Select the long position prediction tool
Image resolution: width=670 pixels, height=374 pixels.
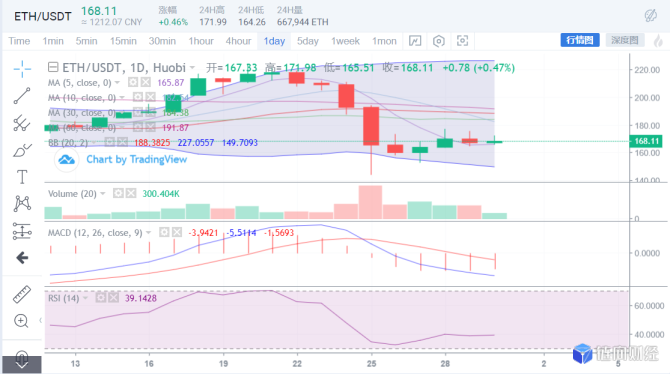[22, 231]
